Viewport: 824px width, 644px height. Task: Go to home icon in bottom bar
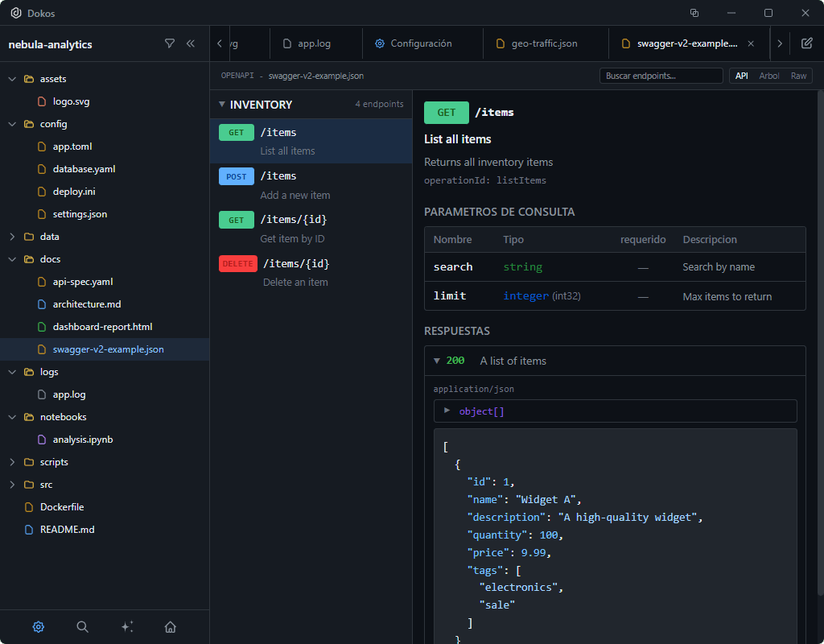coord(170,627)
